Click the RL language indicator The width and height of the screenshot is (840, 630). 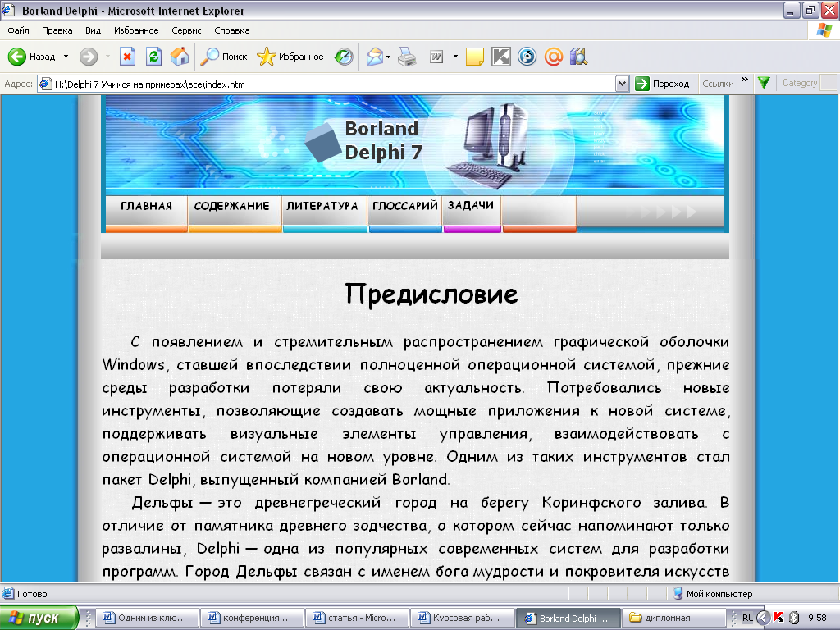pyautogui.click(x=747, y=618)
